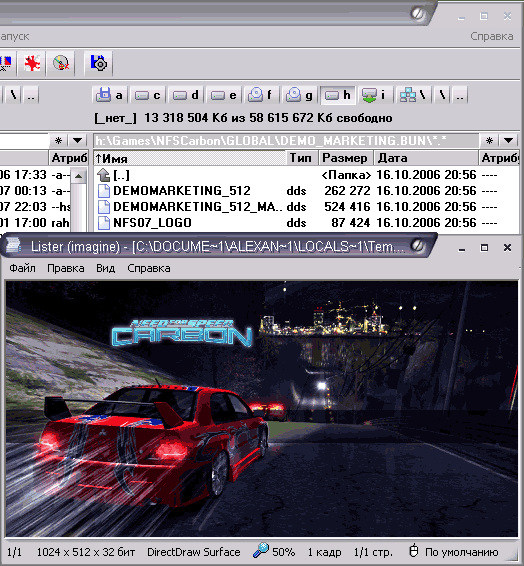
Task: Click the left-panel scrollbar up arrow
Action: pyautogui.click(x=79, y=176)
